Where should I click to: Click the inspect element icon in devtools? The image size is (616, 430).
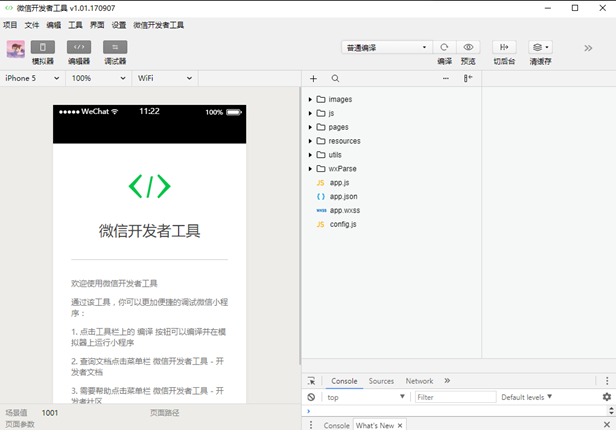(311, 381)
